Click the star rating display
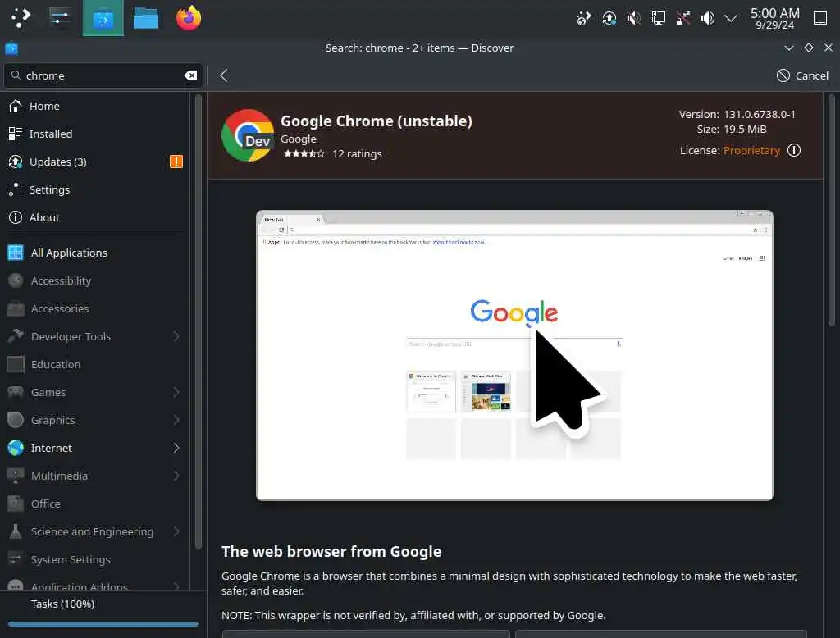Screen dimensions: 840x638 point(304,153)
